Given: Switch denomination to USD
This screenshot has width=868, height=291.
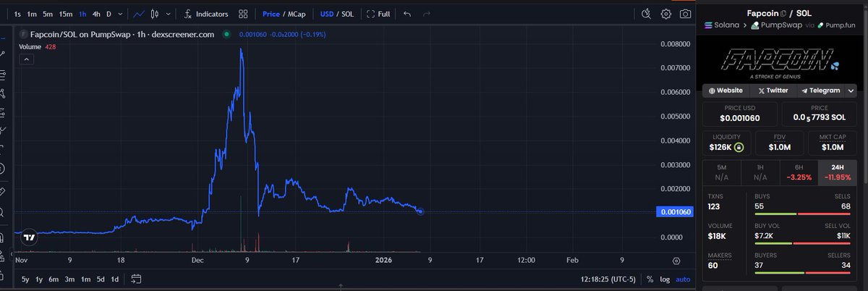Looking at the screenshot, I should tap(327, 14).
